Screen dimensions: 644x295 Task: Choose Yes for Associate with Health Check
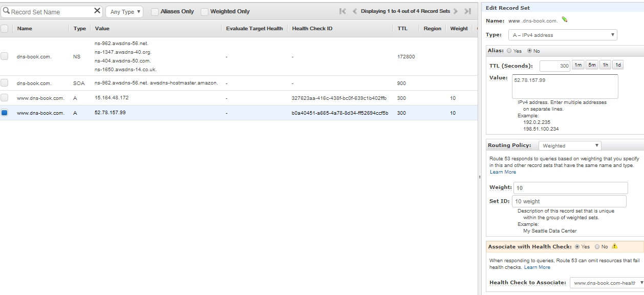[x=577, y=247]
